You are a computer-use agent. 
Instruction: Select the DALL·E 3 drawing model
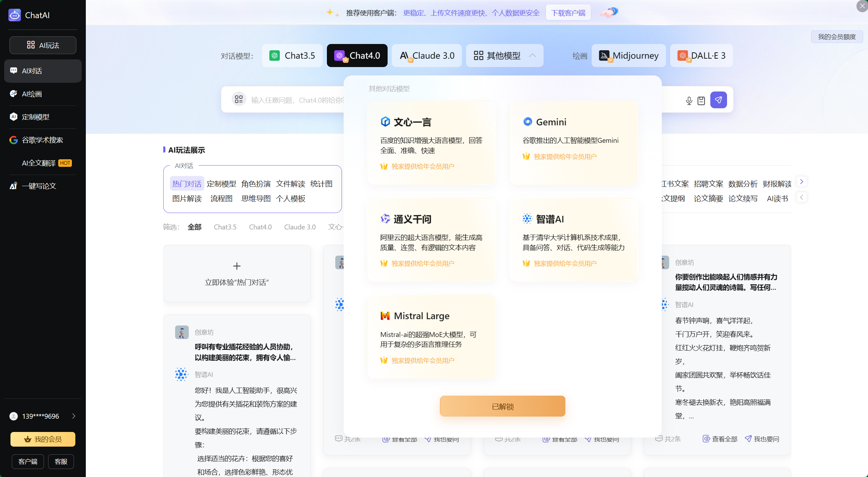[701, 55]
